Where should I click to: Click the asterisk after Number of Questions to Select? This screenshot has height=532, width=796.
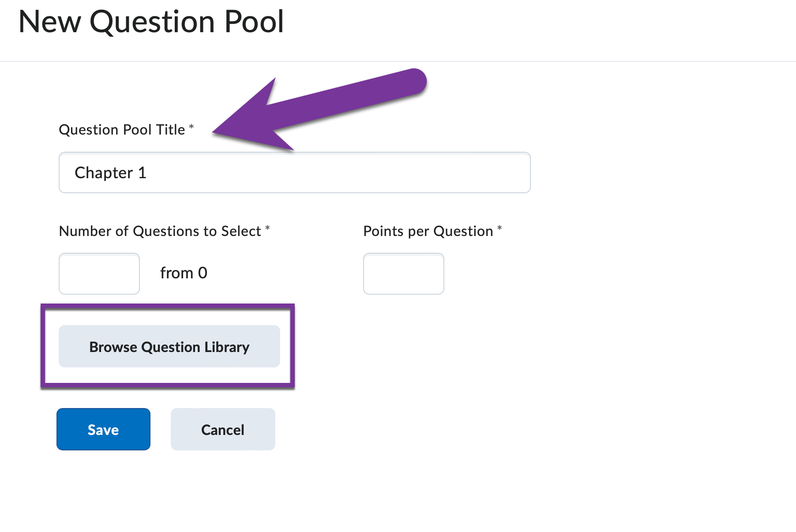267,229
